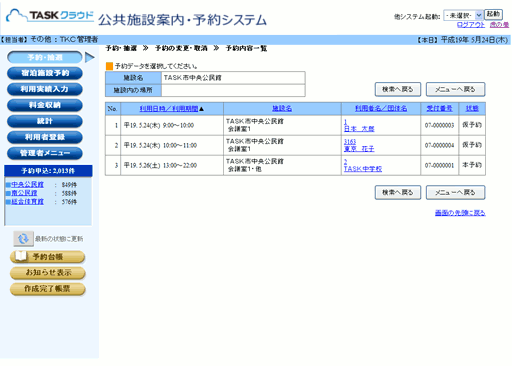Click 検索へ戻る above the table
Screen dimensions: 512x366
[398, 89]
